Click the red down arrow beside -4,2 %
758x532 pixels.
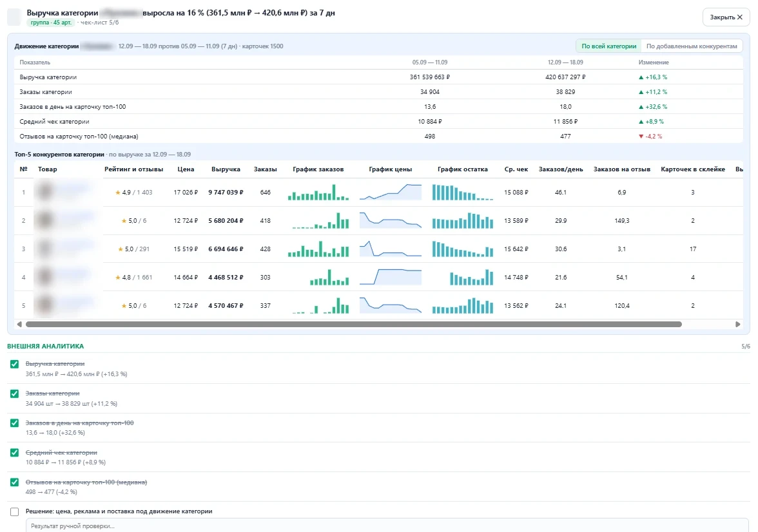click(x=641, y=137)
